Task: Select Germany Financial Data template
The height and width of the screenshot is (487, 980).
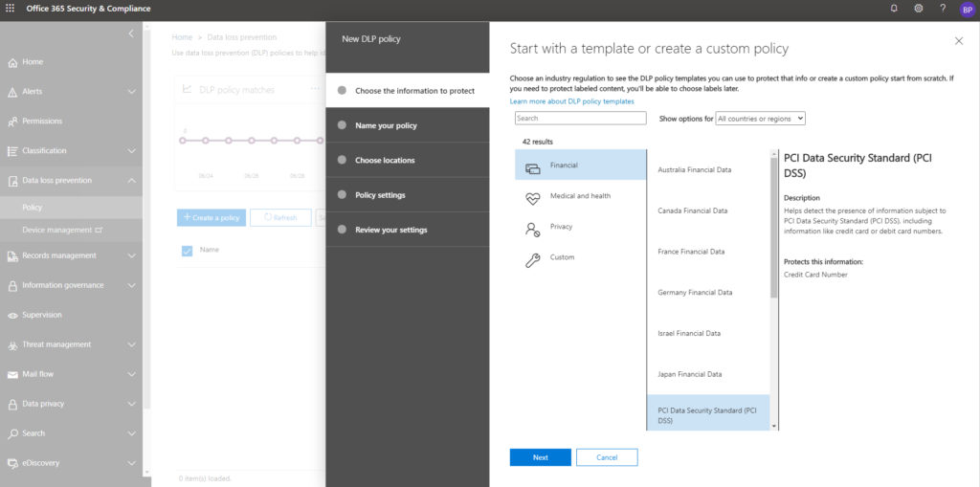Action: point(708,293)
